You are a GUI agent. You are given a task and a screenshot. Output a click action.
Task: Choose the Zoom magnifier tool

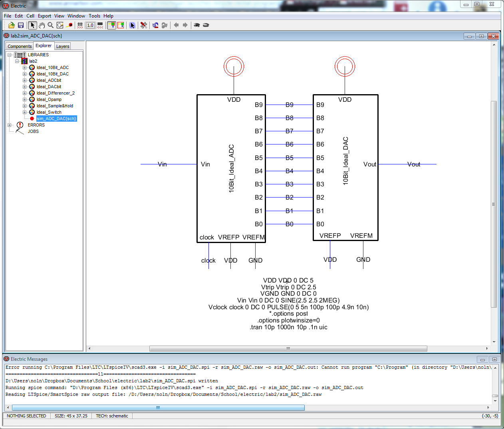coord(51,25)
